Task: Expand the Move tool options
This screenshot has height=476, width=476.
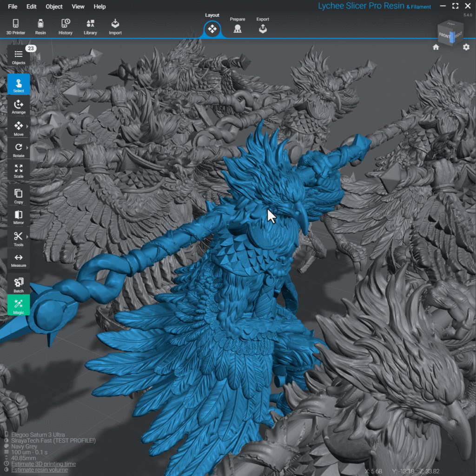Action: [27, 126]
